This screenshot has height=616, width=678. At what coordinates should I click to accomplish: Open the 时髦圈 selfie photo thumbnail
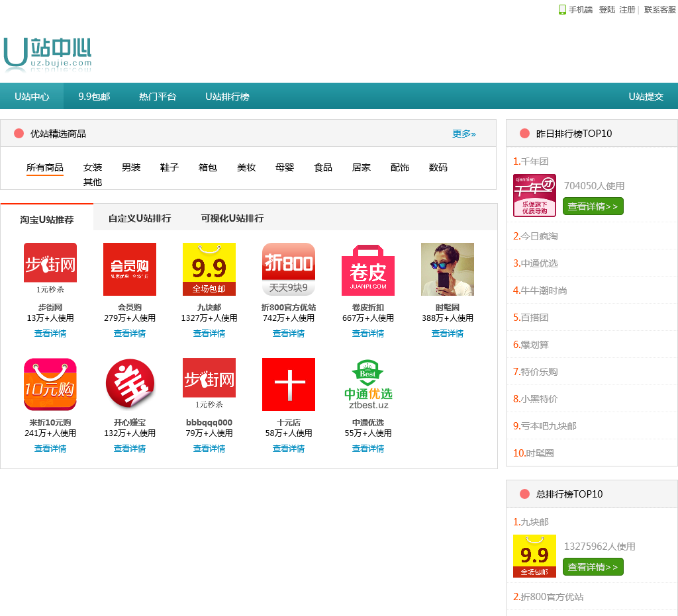(448, 269)
